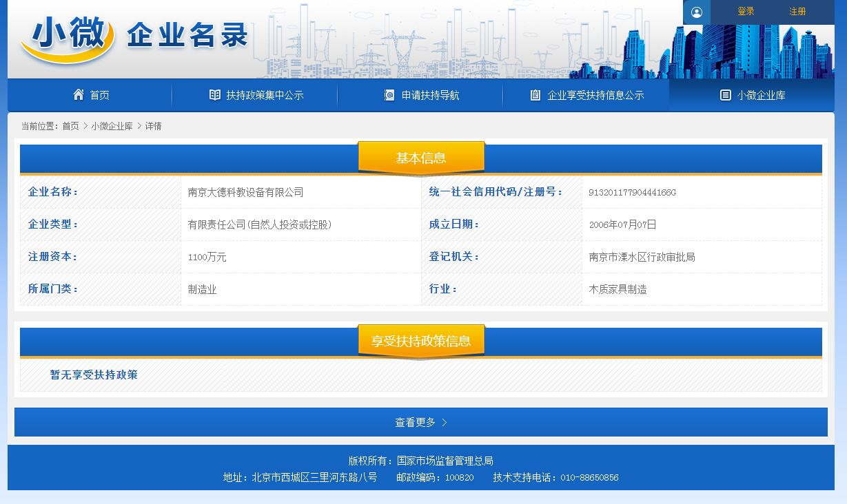Screen dimensions: 847x504
Task: Click the 注册 link
Action: 797,12
